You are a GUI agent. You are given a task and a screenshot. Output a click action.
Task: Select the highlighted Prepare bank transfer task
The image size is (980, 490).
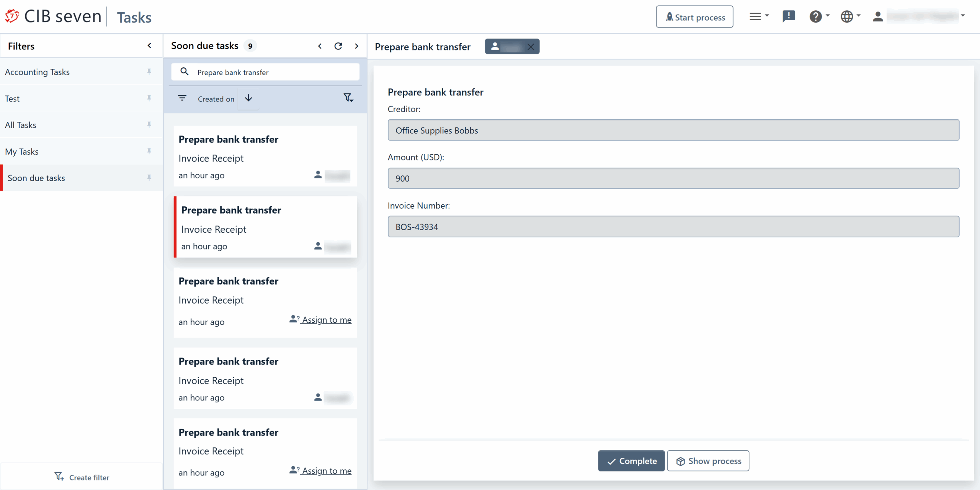266,227
